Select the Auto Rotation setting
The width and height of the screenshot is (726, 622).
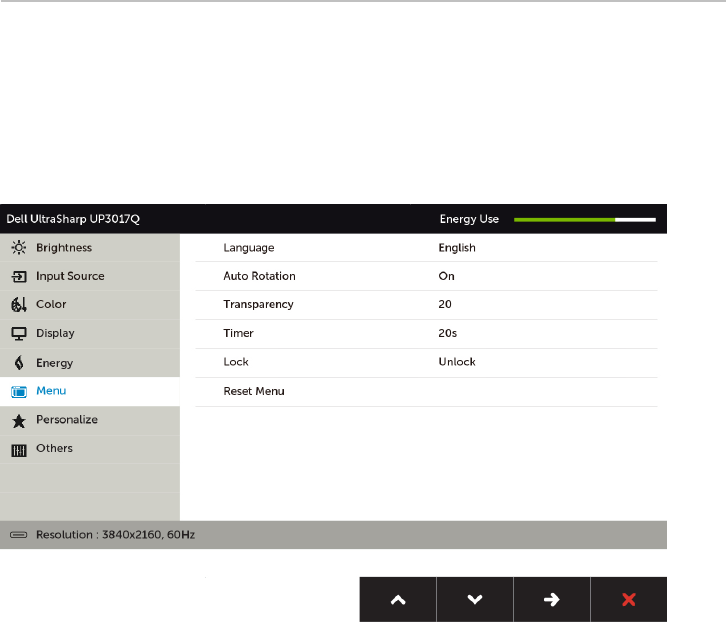(426, 276)
